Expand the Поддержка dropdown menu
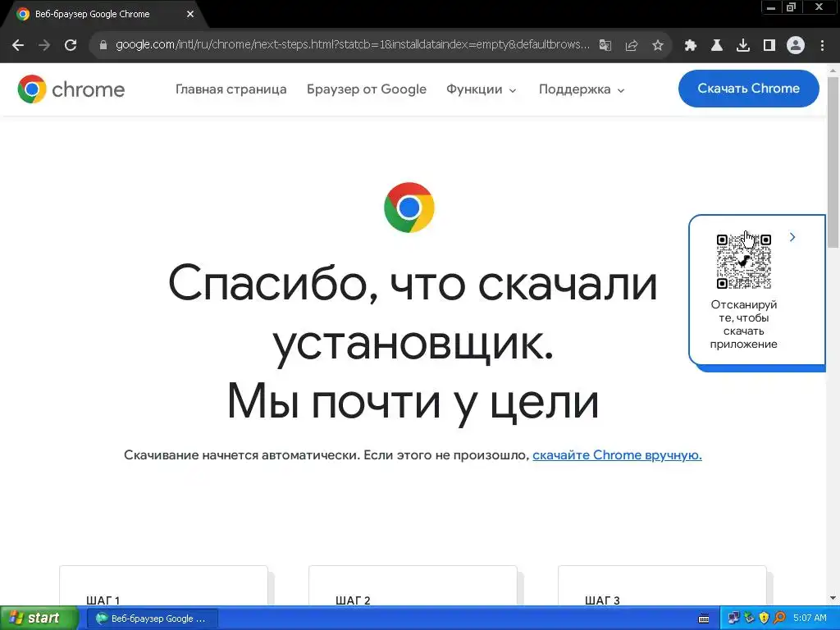This screenshot has width=840, height=630. (x=582, y=89)
